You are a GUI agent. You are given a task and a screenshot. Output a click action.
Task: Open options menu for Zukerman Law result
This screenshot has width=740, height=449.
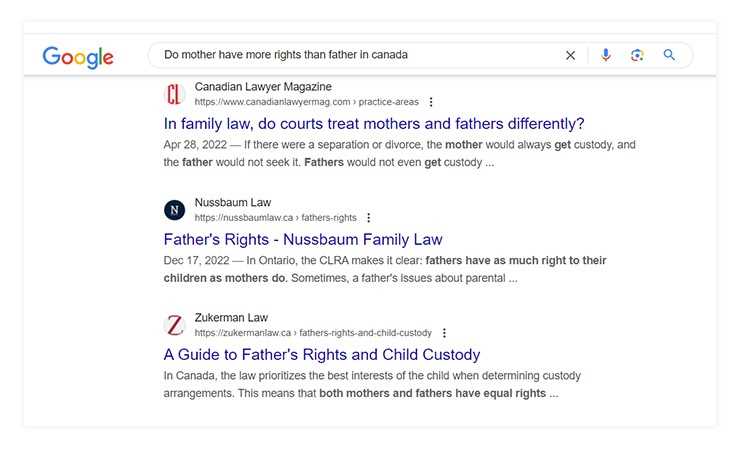point(444,333)
